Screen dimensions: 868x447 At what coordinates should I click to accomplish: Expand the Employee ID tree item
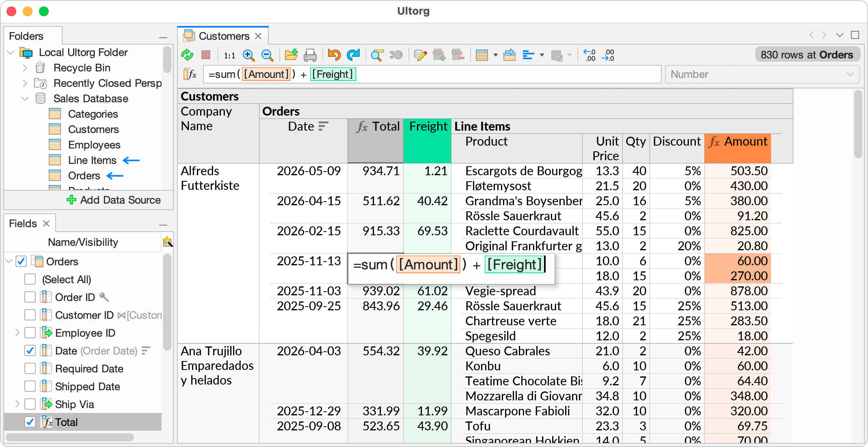point(17,333)
